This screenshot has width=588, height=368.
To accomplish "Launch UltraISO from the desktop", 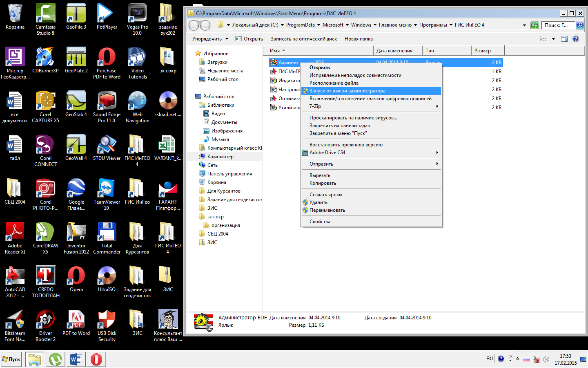I will (x=107, y=279).
